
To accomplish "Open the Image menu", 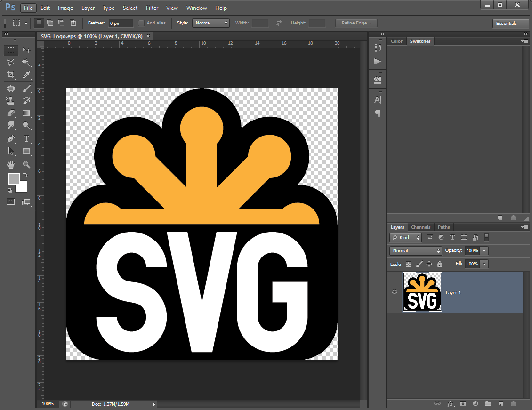I will (x=65, y=8).
